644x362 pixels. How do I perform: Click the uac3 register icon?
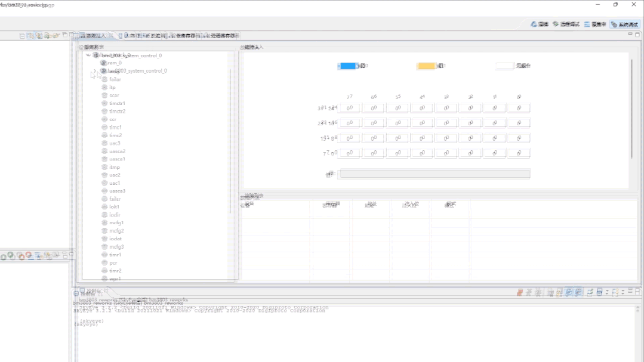pos(104,143)
